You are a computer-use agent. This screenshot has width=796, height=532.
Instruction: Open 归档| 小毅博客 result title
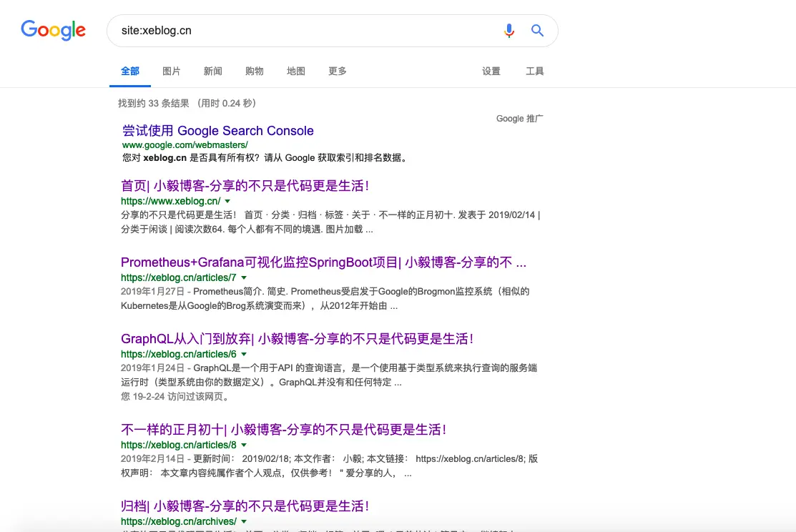coord(245,506)
